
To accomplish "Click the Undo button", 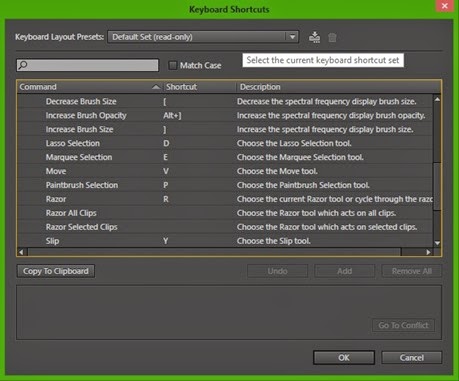I will pyautogui.click(x=277, y=271).
